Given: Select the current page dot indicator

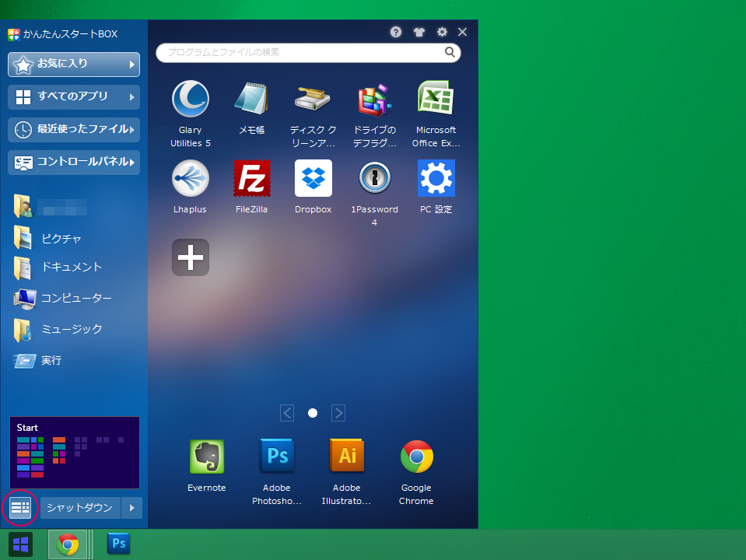Looking at the screenshot, I should 313,413.
